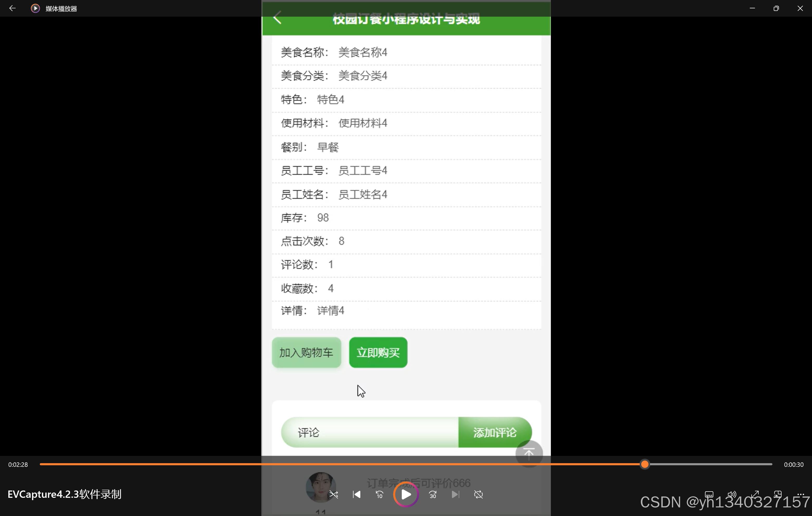Screen dimensions: 812x516
Task: Enter full screen mode
Action: [x=755, y=494]
